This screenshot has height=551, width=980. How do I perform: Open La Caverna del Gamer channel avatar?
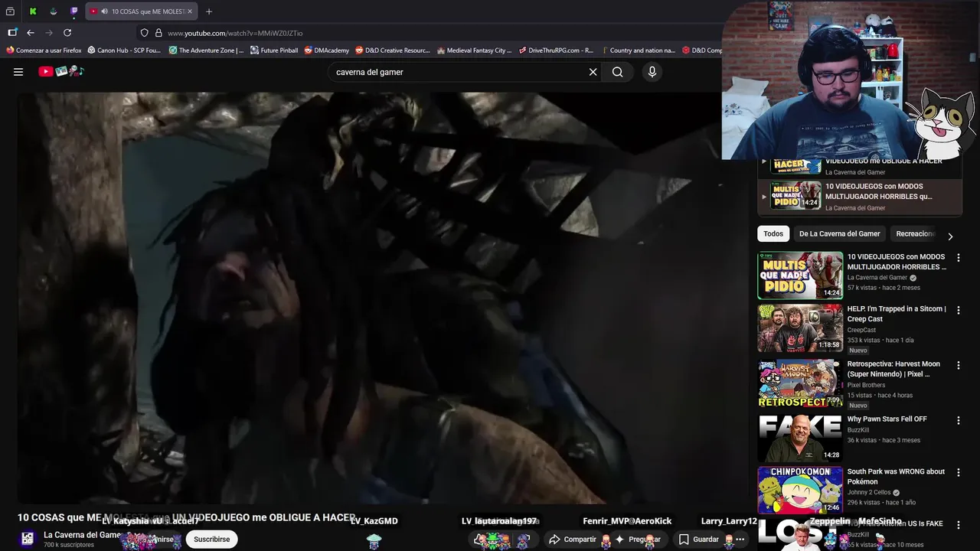coord(28,539)
